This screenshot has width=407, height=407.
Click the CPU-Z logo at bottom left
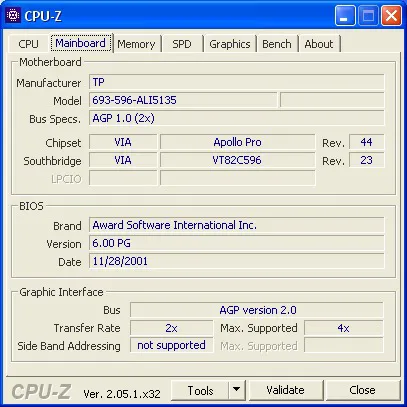click(x=41, y=391)
